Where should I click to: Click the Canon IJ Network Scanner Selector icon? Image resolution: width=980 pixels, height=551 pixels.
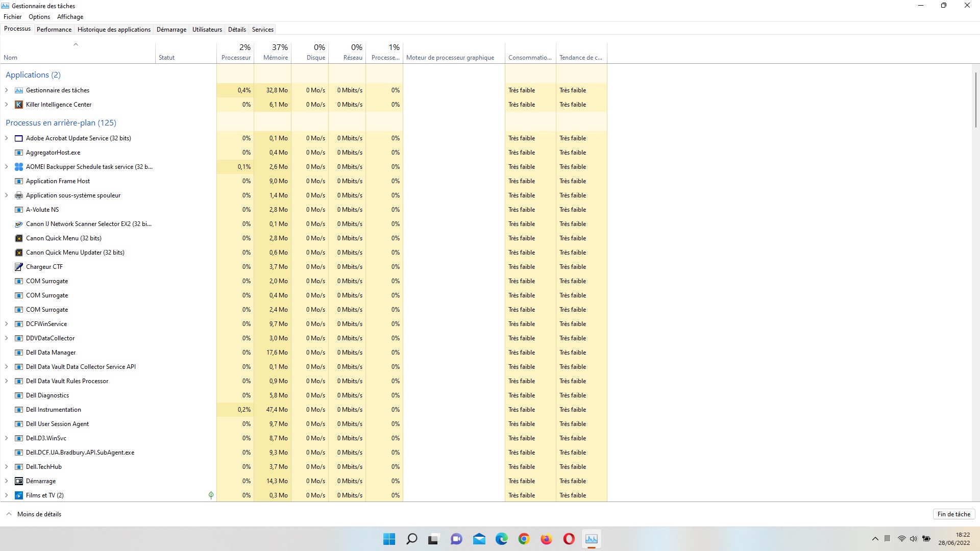coord(19,224)
